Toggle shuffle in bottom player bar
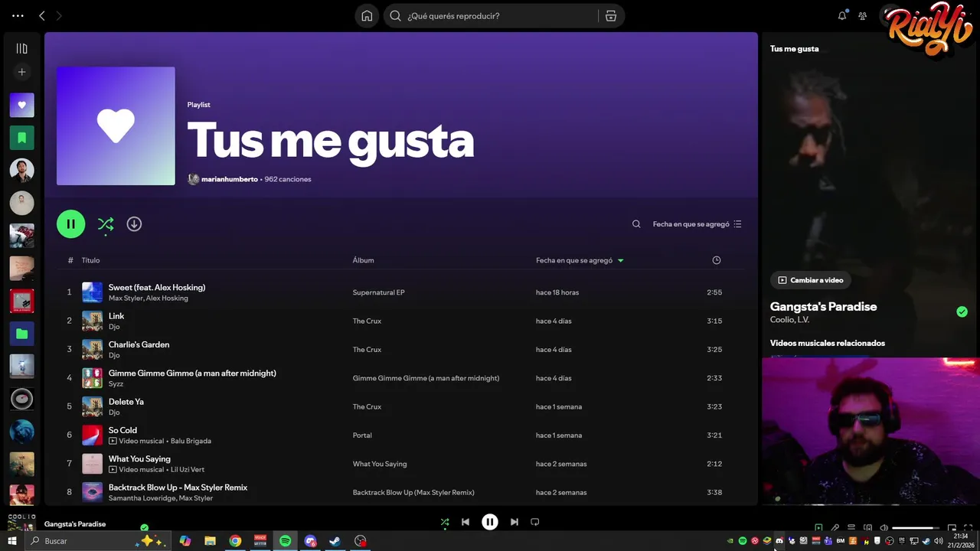The height and width of the screenshot is (551, 980). pyautogui.click(x=445, y=522)
